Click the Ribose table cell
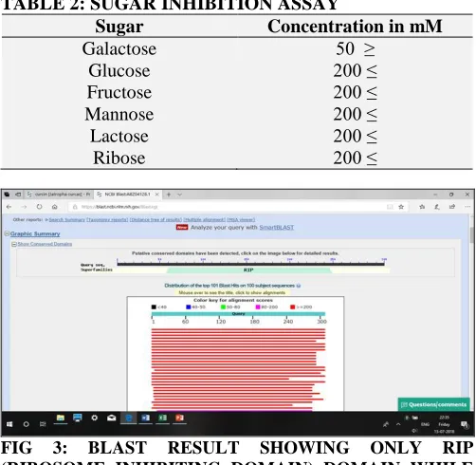The height and width of the screenshot is (465, 476). pyautogui.click(x=119, y=158)
